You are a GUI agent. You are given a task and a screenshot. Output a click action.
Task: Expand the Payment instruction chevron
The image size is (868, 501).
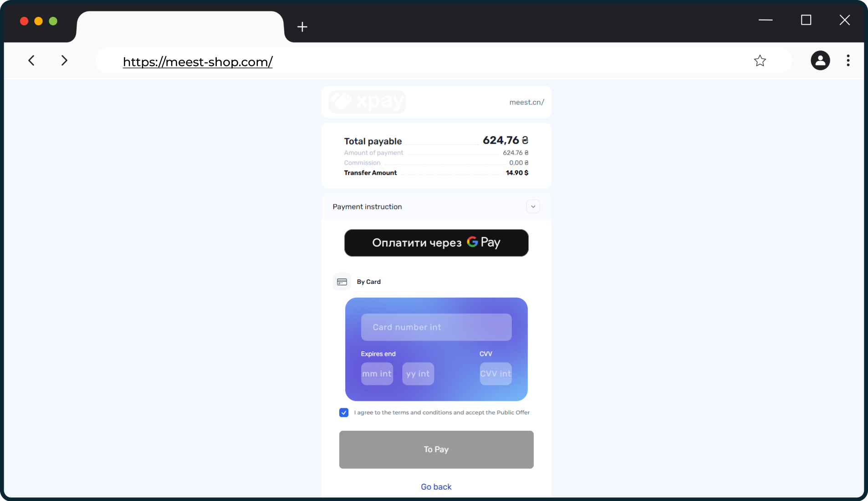(533, 207)
